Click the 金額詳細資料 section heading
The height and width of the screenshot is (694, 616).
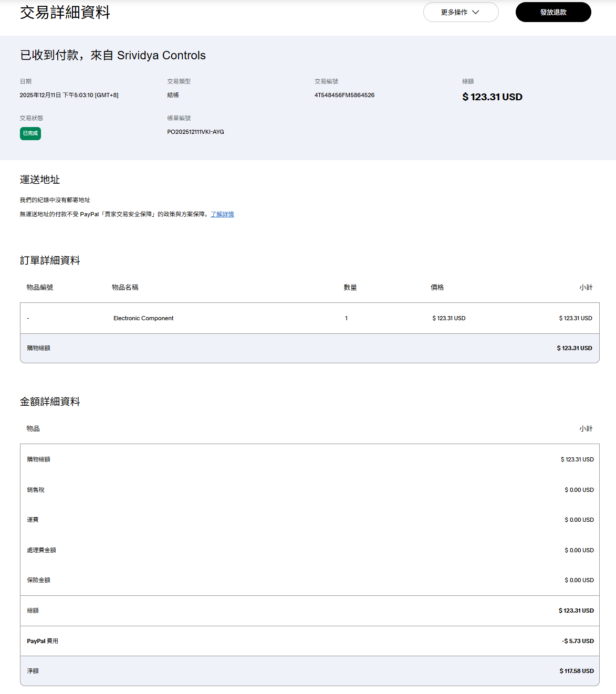[x=50, y=402]
